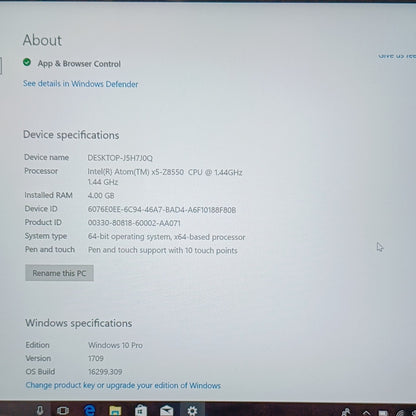Click the App & Browser Control label
This screenshot has height=416, width=416.
click(x=79, y=63)
